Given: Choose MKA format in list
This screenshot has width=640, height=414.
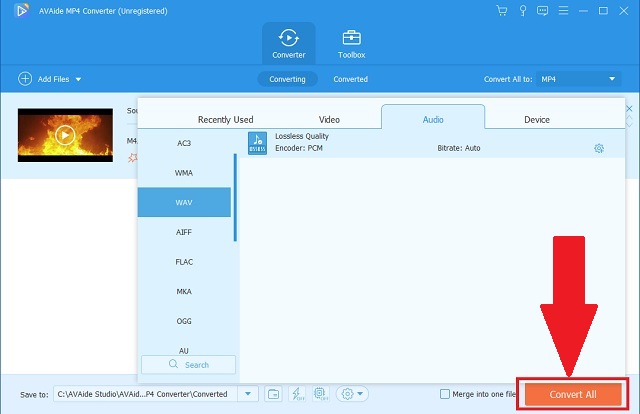Looking at the screenshot, I should pyautogui.click(x=184, y=292).
